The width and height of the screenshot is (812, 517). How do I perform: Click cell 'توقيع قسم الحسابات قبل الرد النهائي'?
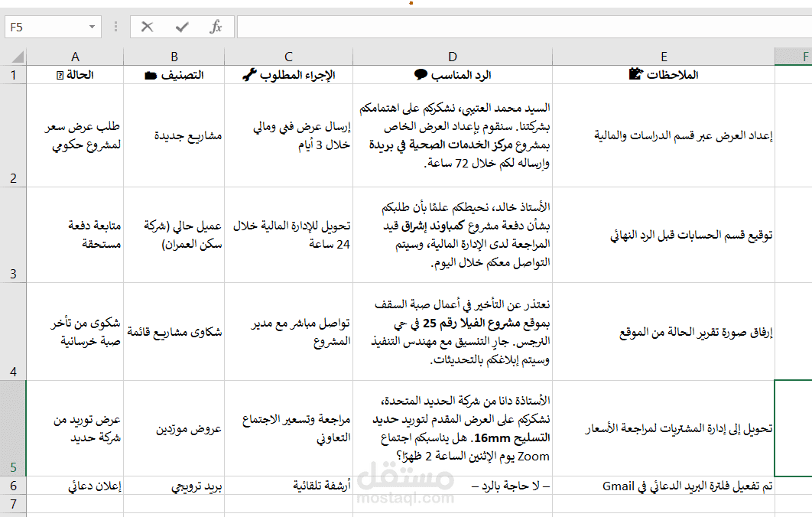664,235
